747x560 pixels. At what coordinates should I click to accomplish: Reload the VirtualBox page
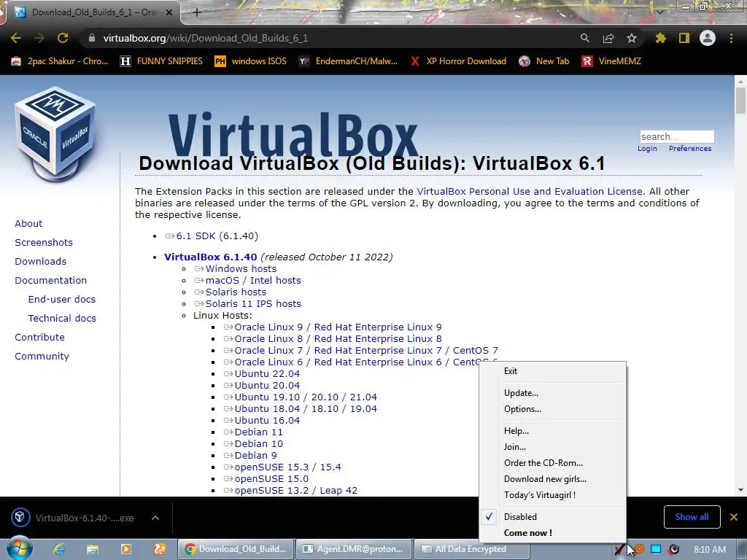pyautogui.click(x=63, y=38)
